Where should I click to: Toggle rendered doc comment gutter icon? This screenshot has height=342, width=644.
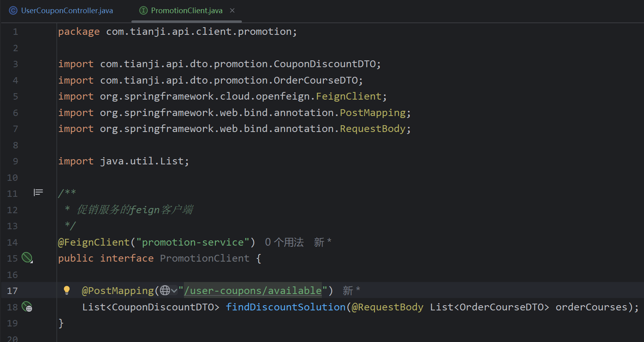(38, 193)
